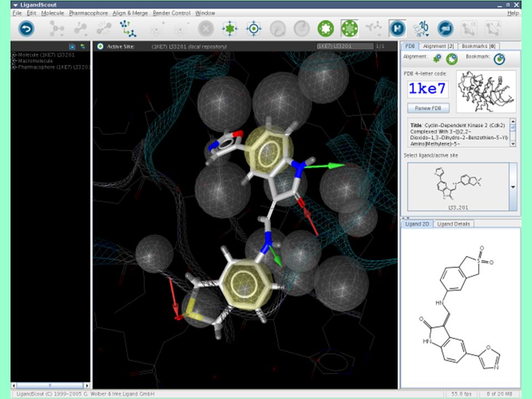Click the second greyed circular swirl icon

click(301, 28)
